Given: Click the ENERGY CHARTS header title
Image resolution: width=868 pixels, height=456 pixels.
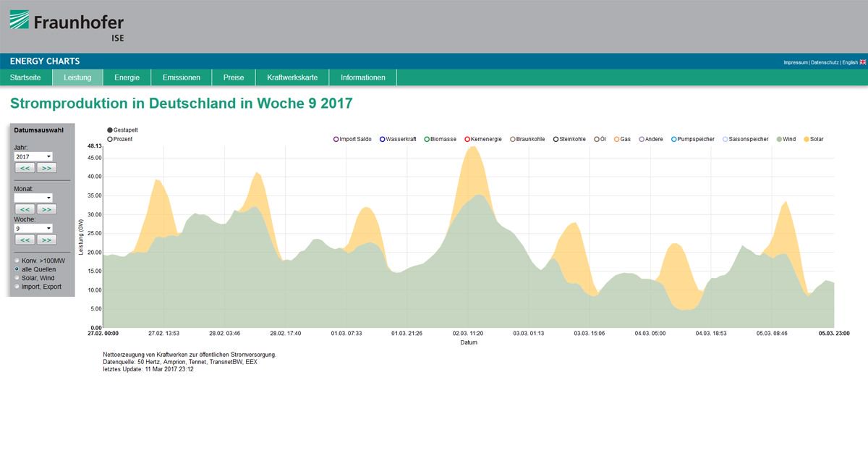Looking at the screenshot, I should tap(45, 61).
